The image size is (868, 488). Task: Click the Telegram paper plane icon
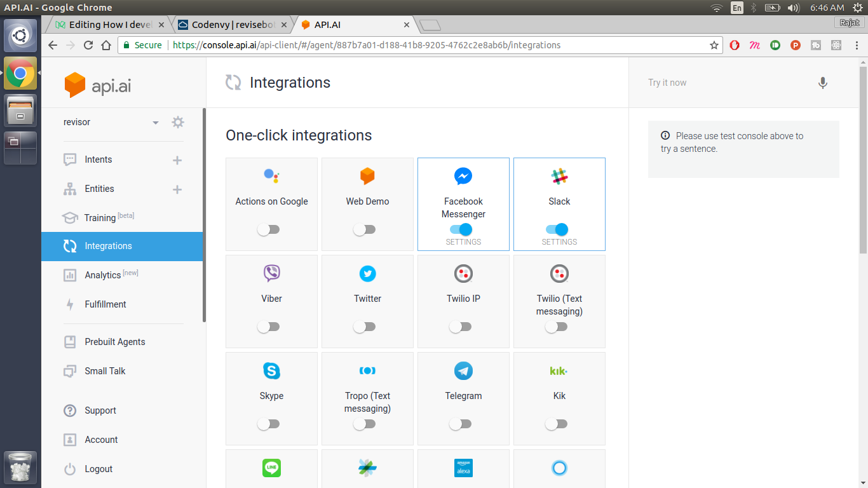(463, 370)
